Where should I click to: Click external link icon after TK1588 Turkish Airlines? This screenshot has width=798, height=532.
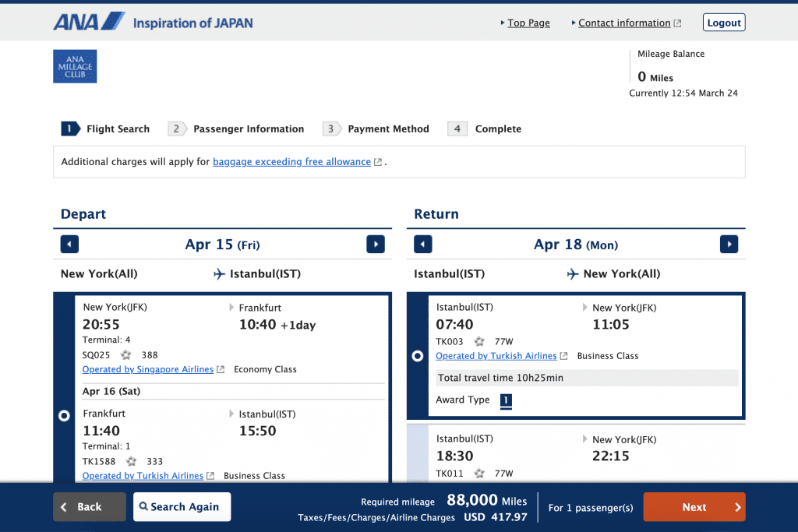point(210,476)
